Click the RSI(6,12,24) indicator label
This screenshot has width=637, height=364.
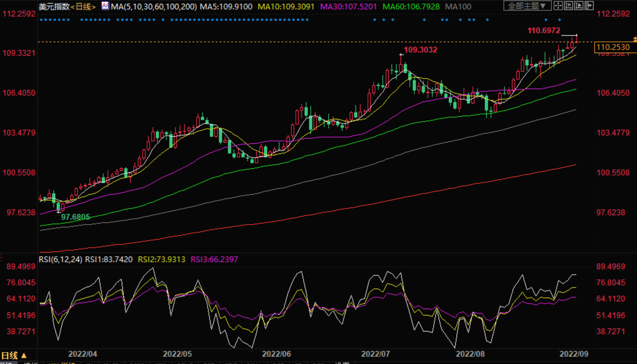coord(61,259)
